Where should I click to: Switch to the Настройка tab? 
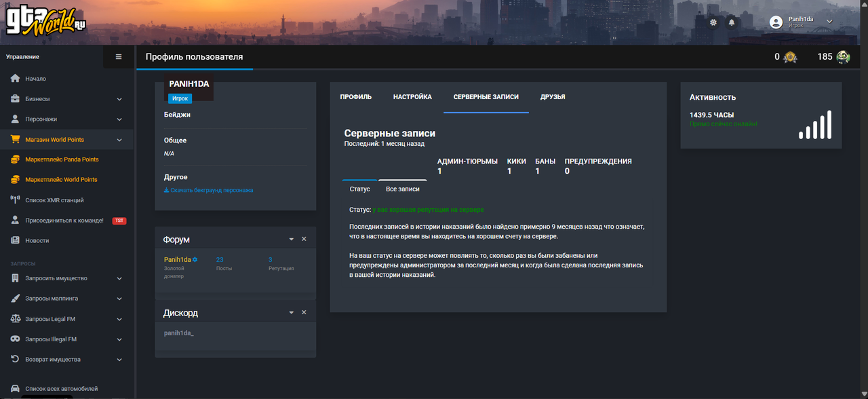click(412, 97)
